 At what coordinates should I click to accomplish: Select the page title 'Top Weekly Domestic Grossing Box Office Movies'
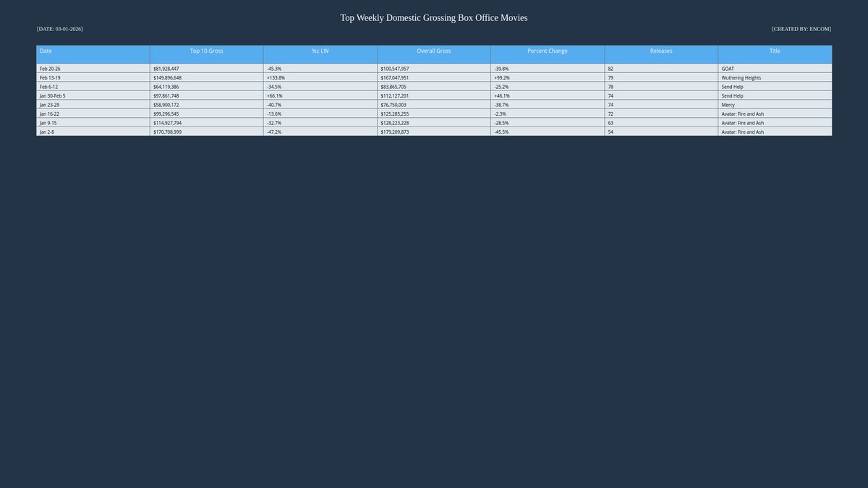[434, 17]
